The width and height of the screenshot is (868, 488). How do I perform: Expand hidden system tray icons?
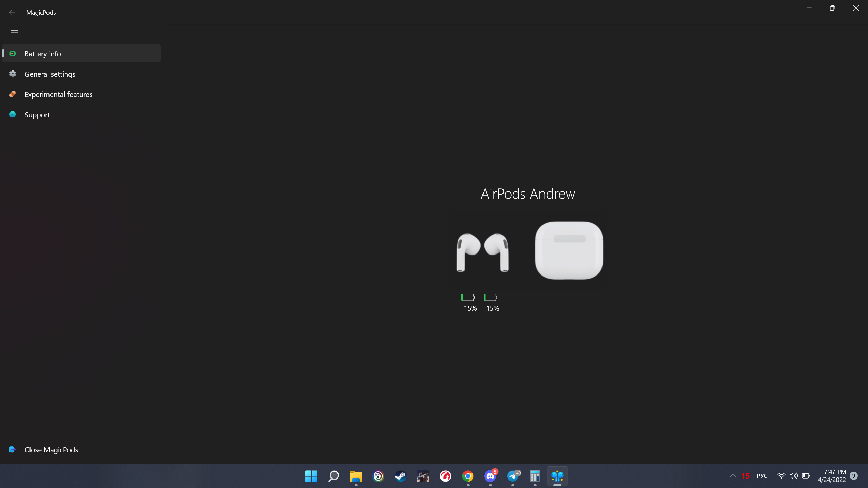point(732,476)
